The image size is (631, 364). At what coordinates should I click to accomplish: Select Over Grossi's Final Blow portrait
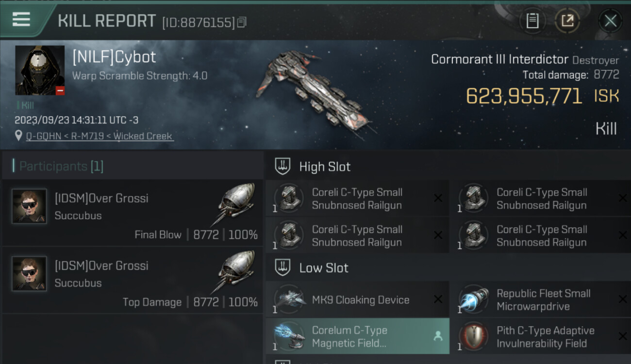(x=29, y=206)
